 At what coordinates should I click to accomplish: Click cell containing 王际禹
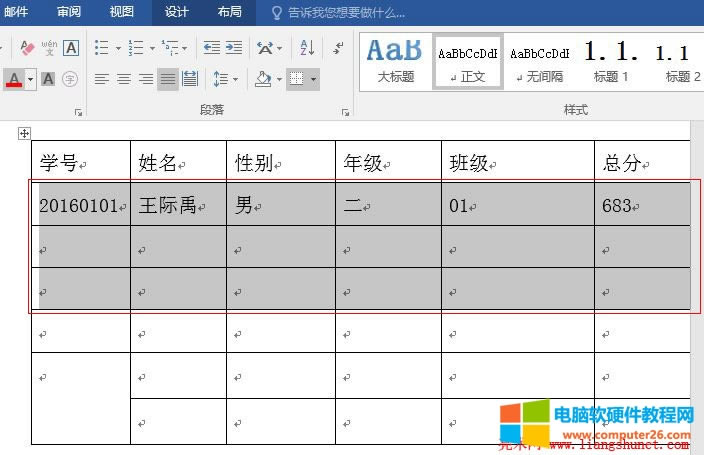(179, 203)
